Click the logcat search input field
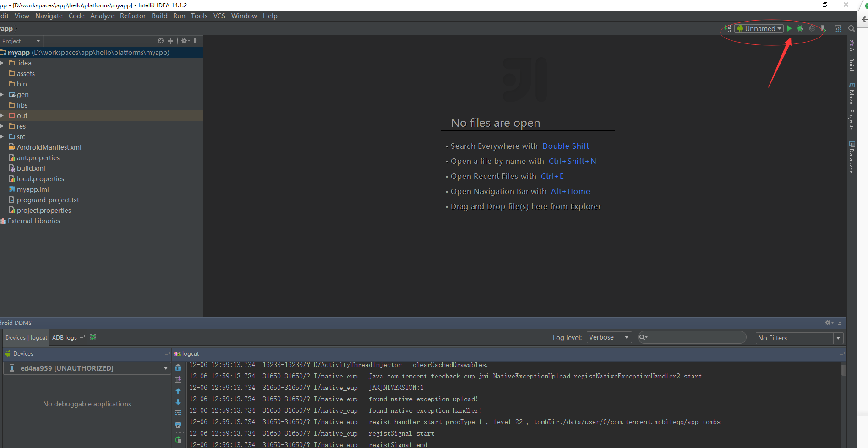 (x=692, y=337)
